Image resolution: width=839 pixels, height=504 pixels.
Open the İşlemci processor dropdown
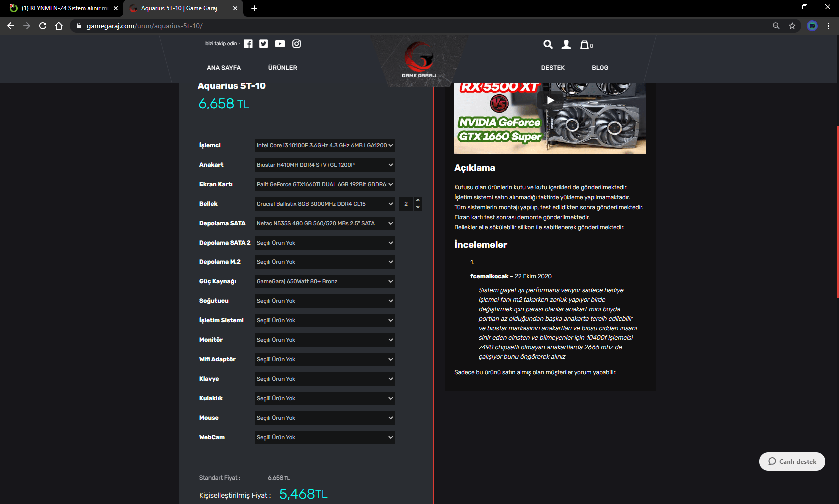tap(325, 145)
